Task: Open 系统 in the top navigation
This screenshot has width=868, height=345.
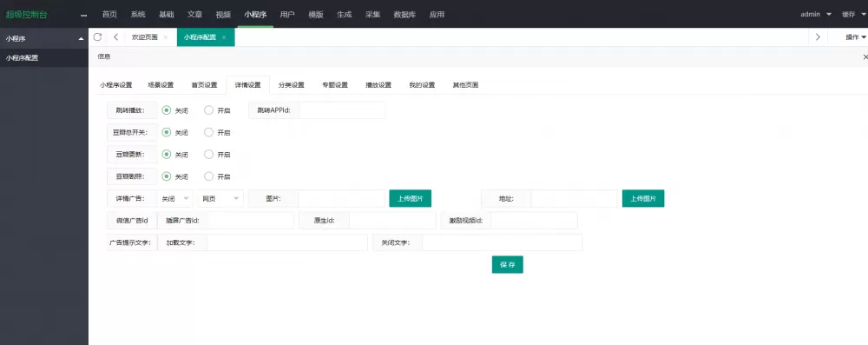Action: (138, 15)
